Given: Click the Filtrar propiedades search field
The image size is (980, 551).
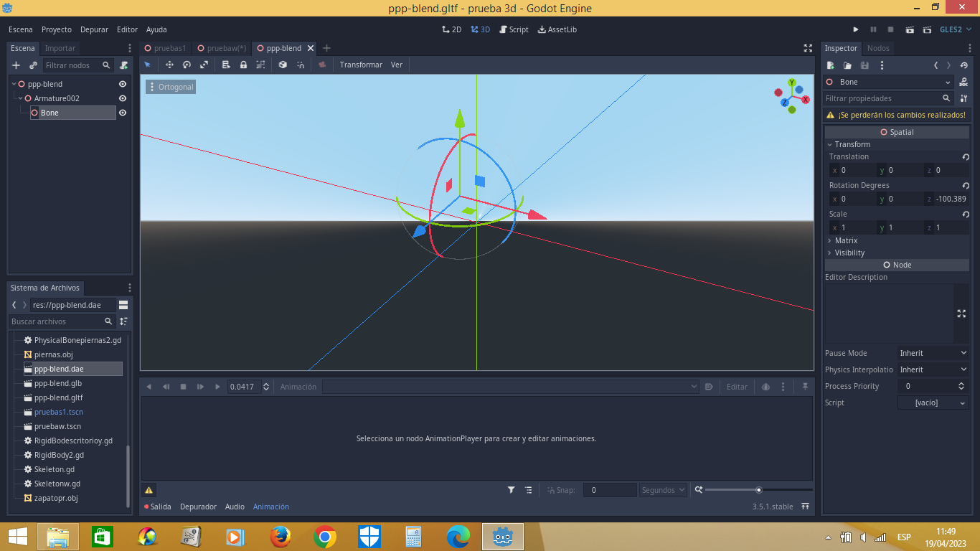Looking at the screenshot, I should pos(889,98).
